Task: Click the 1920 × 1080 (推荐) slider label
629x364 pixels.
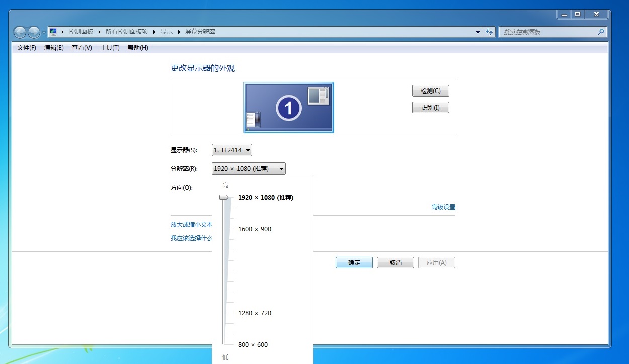Action: [266, 198]
